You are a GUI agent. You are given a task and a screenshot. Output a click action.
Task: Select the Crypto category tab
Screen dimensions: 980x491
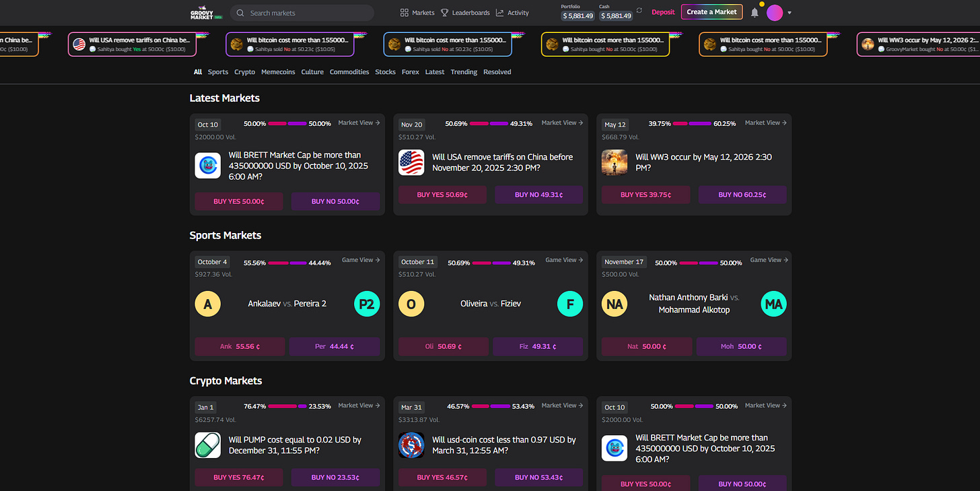point(244,72)
